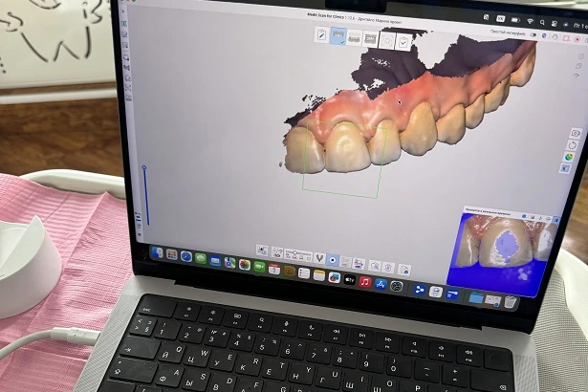Select the pencil form stage icon
Viewport: 588px width, 392px height.
[322, 34]
